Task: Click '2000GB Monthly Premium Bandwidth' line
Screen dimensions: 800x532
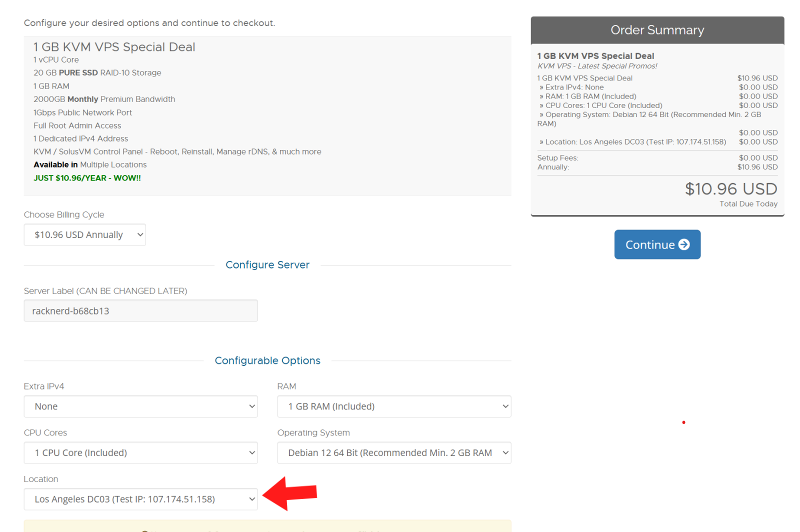Action: pyautogui.click(x=104, y=99)
